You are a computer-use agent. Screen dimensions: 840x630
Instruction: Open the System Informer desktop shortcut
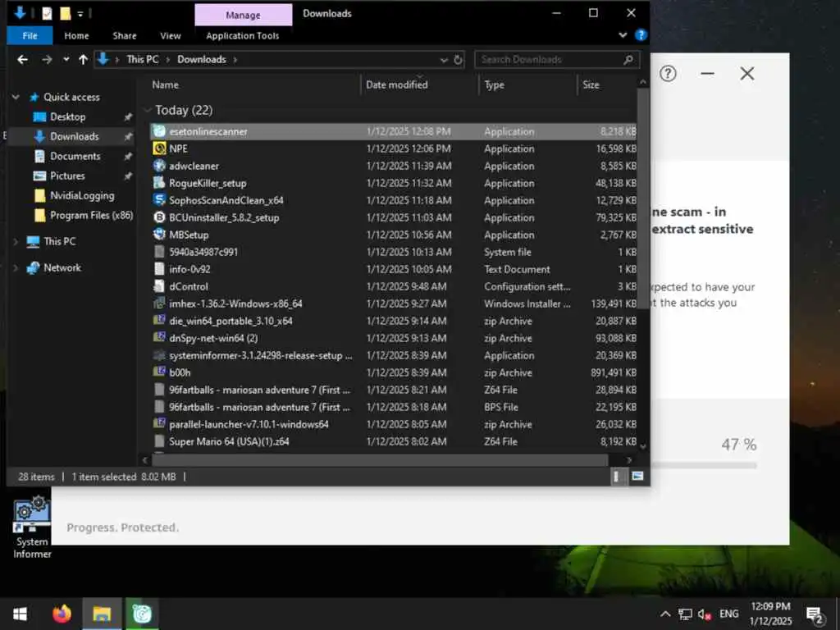tap(32, 528)
